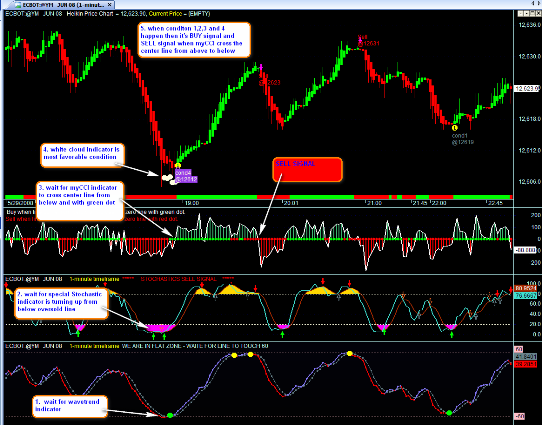The image size is (542, 425).
Task: Click the 19:00 time axis label
Action: tap(191, 203)
